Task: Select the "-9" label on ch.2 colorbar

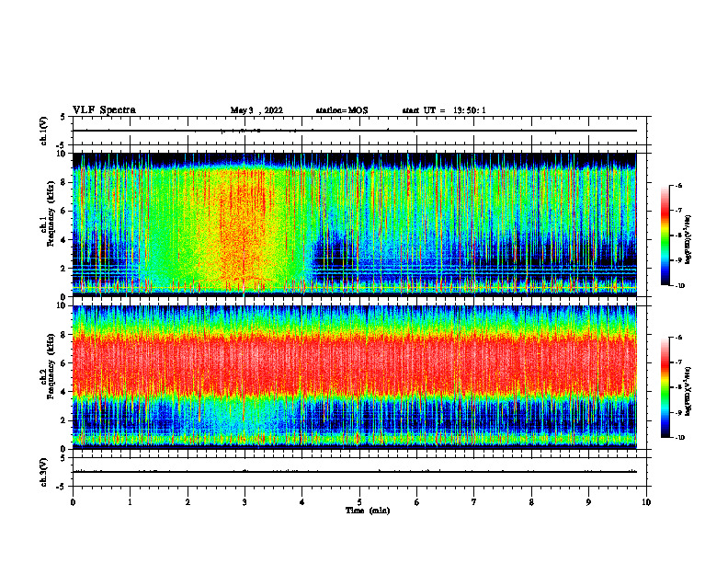Action: (679, 412)
